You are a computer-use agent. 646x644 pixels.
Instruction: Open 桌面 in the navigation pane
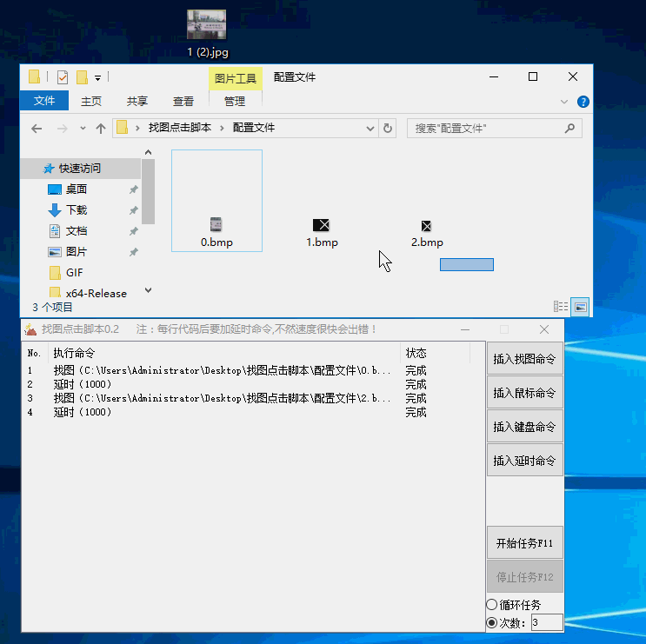tap(77, 189)
